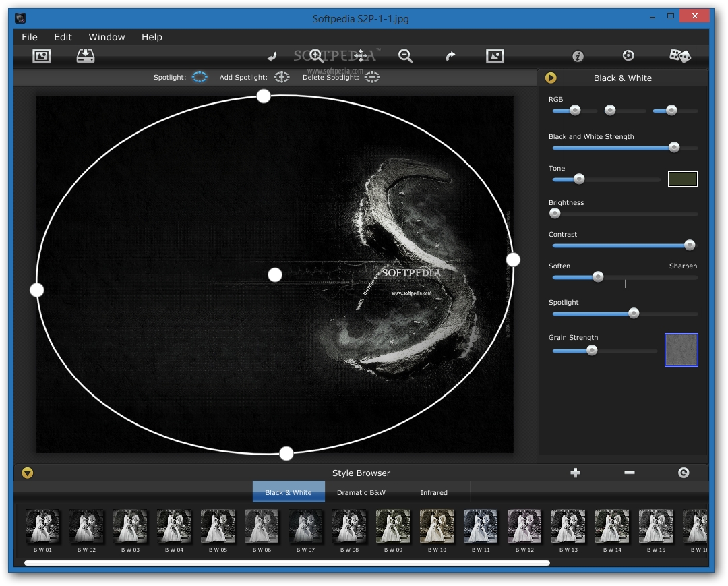Select the B W 09 style thumbnail
Image resolution: width=728 pixels, height=586 pixels.
coord(393,526)
